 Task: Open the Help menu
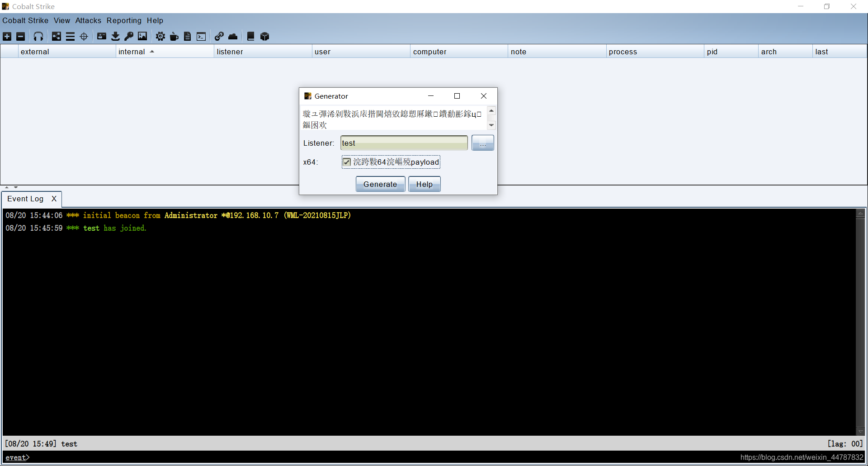pyautogui.click(x=155, y=20)
